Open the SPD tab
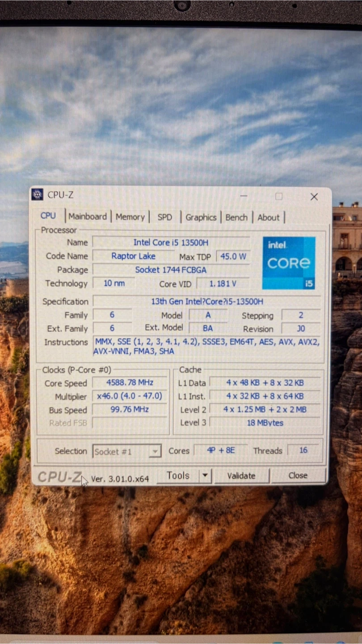The image size is (362, 644). point(164,217)
